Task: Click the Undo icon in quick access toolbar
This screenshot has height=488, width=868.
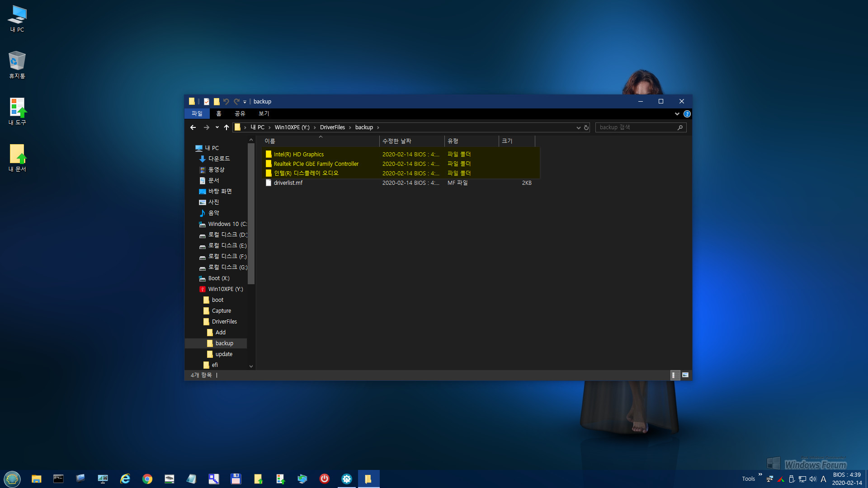Action: click(x=226, y=102)
